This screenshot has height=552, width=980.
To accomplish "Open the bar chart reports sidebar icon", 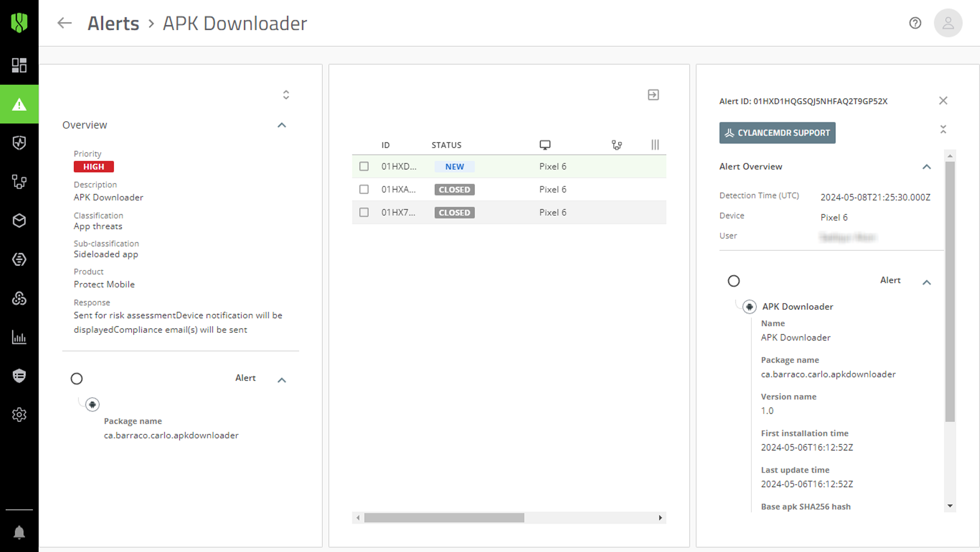I will [x=19, y=337].
